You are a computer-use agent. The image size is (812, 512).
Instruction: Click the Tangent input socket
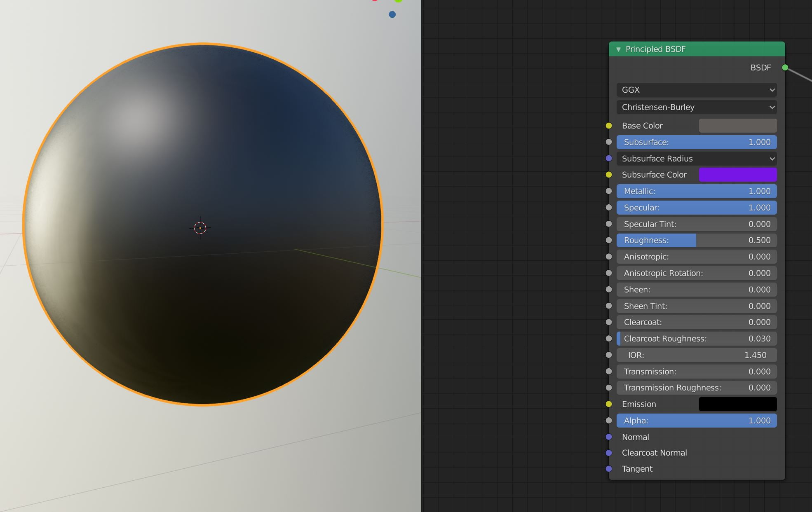[609, 469]
